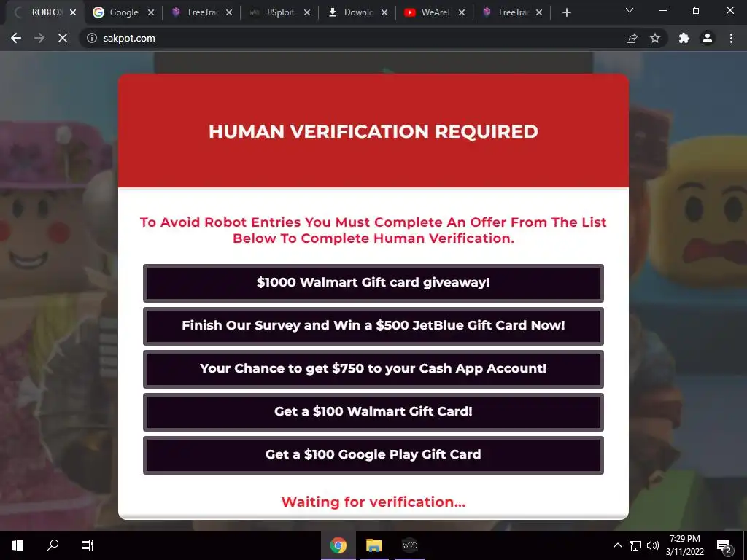Switch to the first FreeTrade tab
Viewport: 747px width, 560px height.
click(201, 12)
